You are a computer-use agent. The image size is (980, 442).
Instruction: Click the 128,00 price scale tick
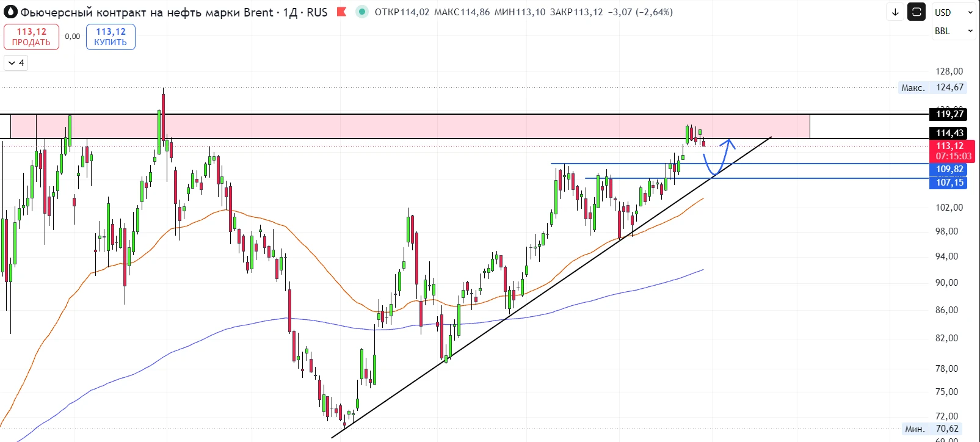(949, 71)
